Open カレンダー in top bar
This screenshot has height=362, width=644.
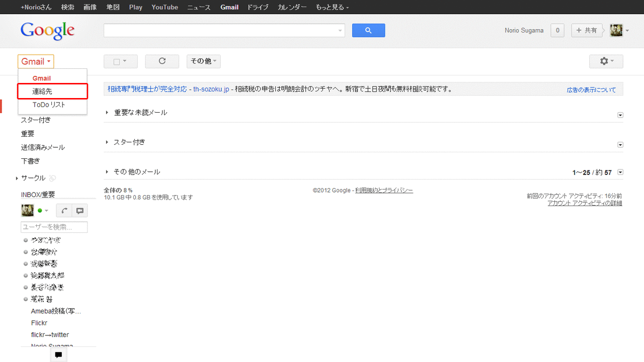coord(292,7)
